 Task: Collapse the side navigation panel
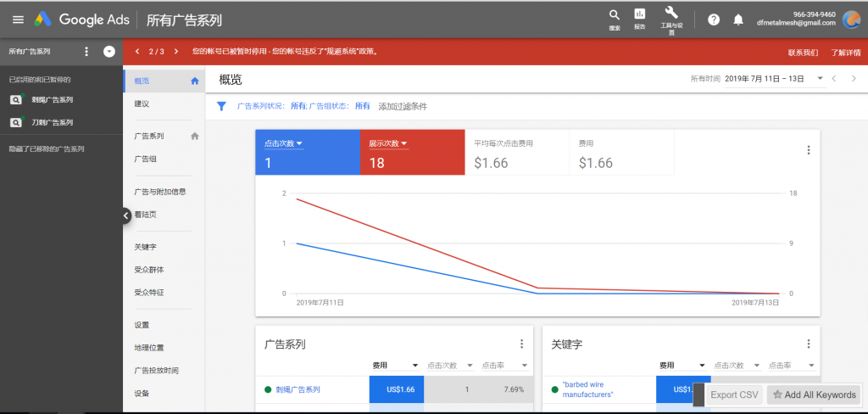(125, 216)
